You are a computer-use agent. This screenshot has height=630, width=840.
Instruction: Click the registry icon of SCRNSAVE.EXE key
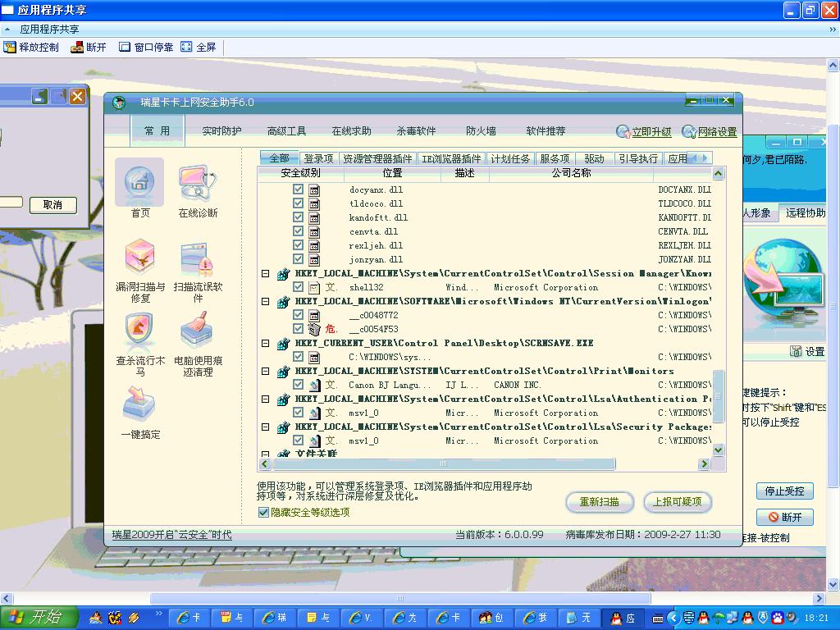pos(283,344)
